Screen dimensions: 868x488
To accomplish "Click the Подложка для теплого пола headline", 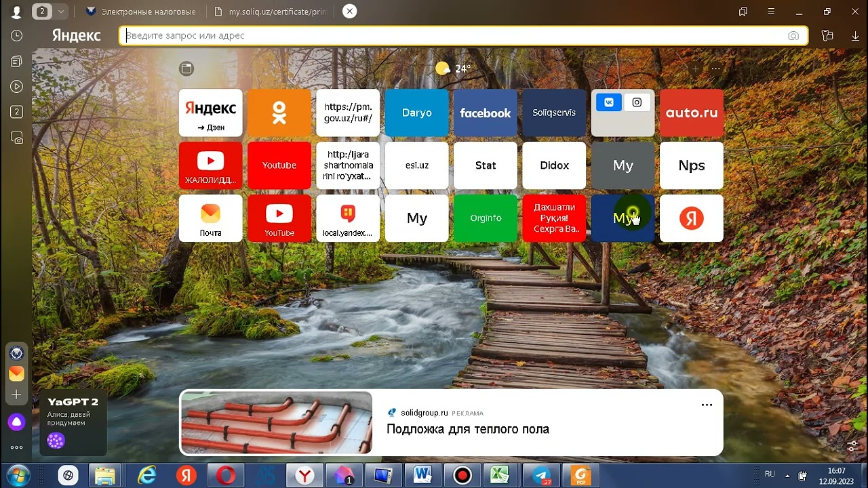I will point(468,429).
